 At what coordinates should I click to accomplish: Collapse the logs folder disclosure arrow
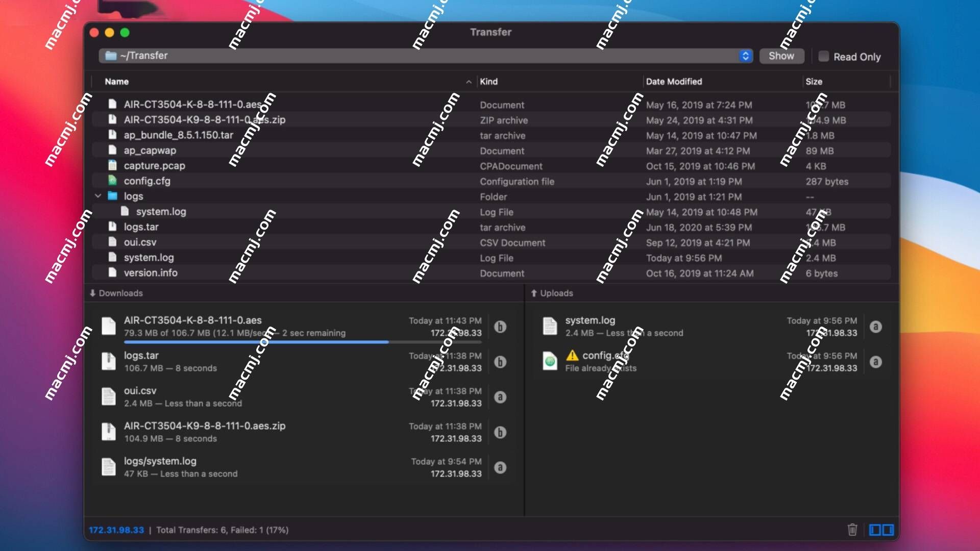click(98, 196)
